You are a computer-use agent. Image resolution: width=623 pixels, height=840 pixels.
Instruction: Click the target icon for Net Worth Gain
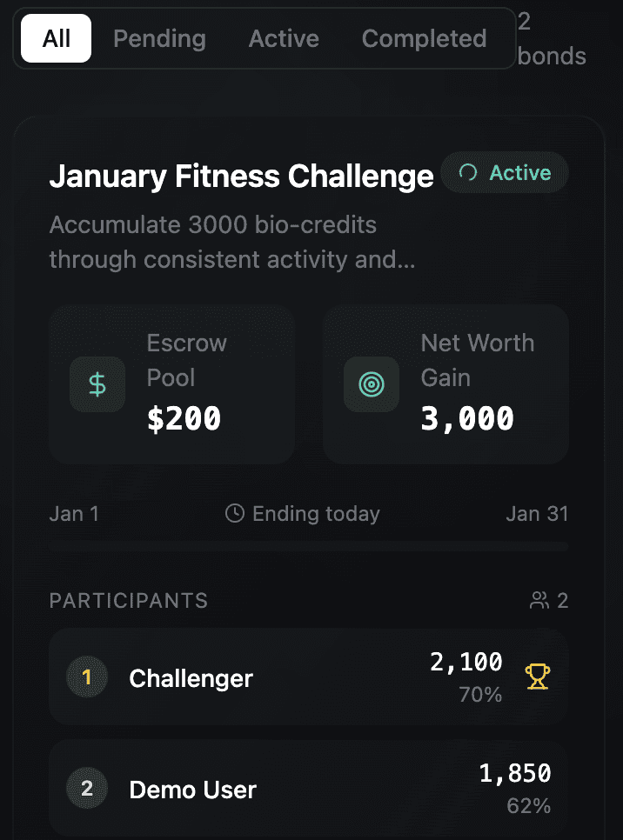(x=372, y=384)
